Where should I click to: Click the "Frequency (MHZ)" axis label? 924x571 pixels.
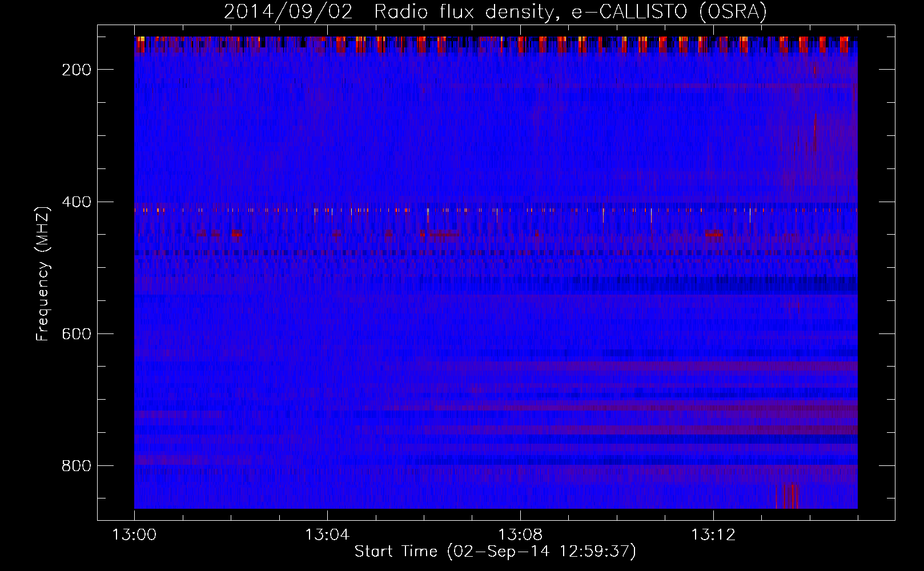pos(43,274)
